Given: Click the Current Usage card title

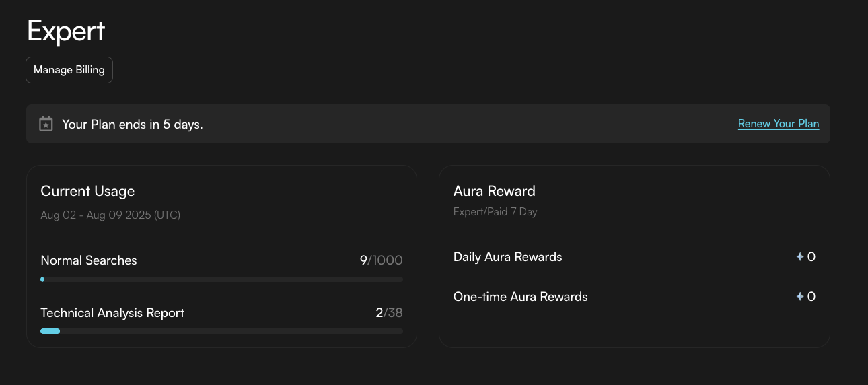Looking at the screenshot, I should click(87, 191).
